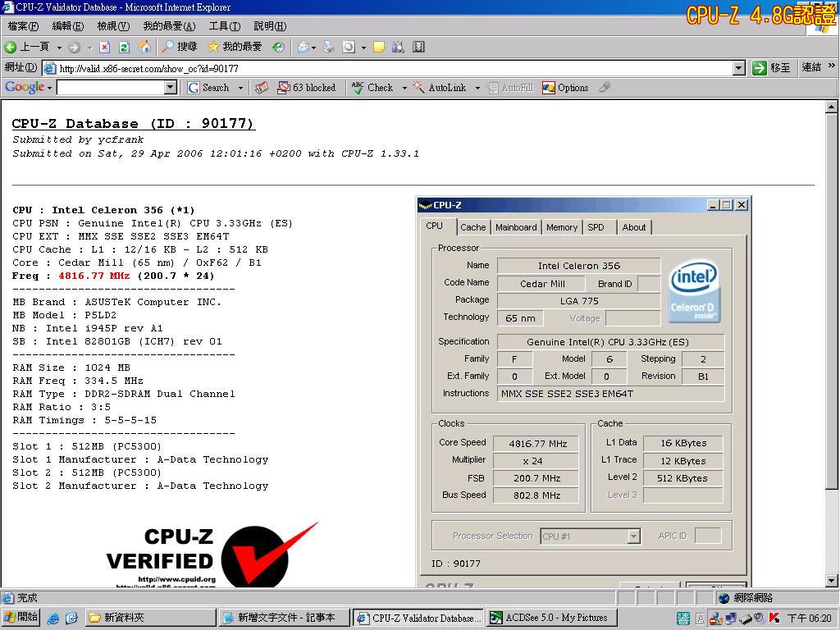Open the 檢視(V) menu
Screen dimensions: 840x630
(x=113, y=26)
